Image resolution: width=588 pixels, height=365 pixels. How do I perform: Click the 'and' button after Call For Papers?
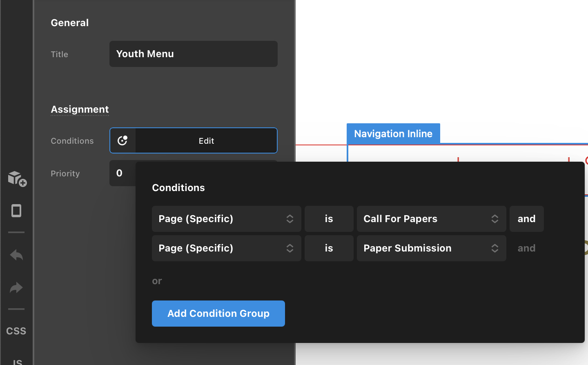click(527, 219)
